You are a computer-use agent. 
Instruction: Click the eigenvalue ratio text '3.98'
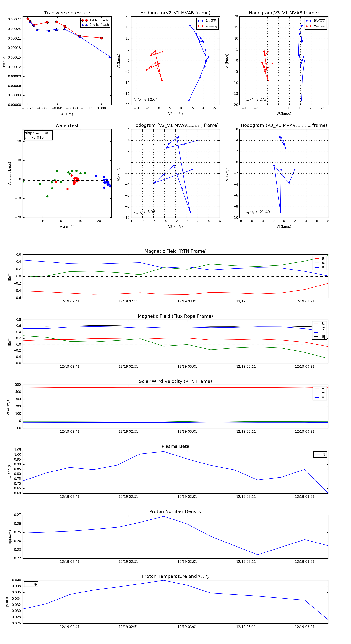(151, 212)
